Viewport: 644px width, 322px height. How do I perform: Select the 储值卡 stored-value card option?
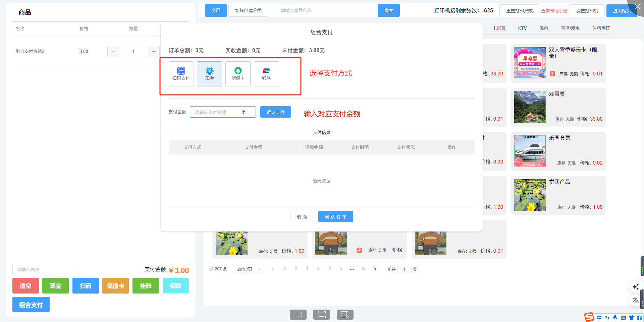pyautogui.click(x=238, y=74)
